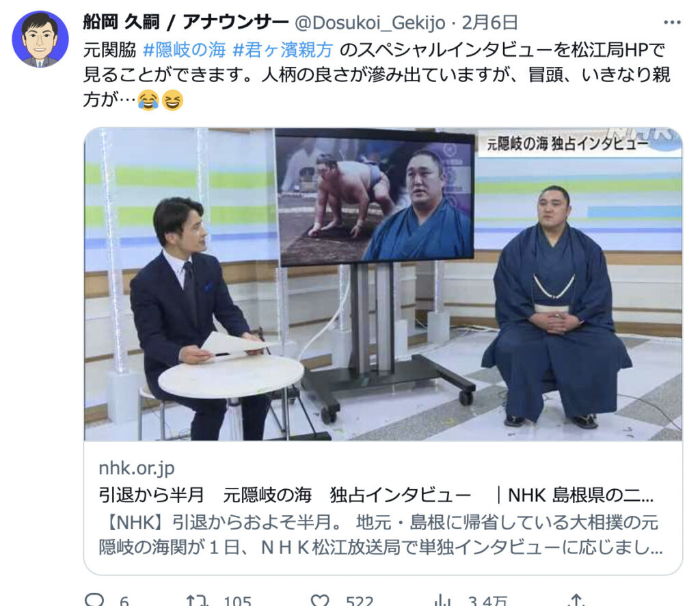Image resolution: width=700 pixels, height=606 pixels.
Task: Open the view analytics bar chart icon
Action: click(442, 600)
